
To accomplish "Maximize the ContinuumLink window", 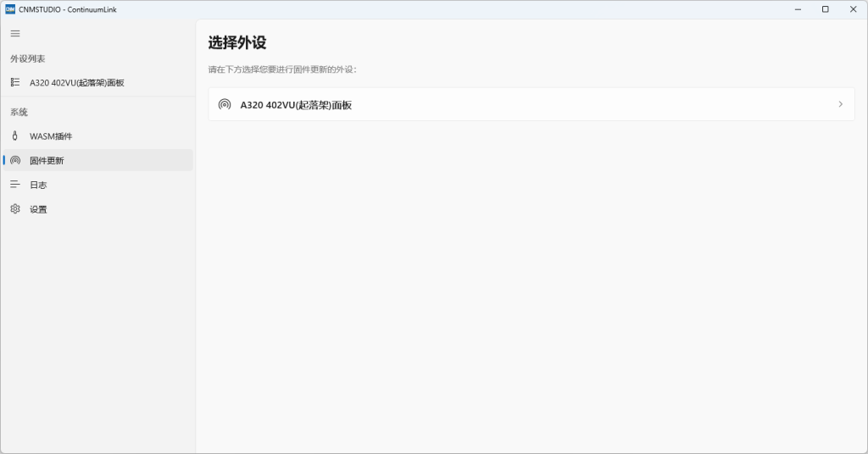I will 826,9.
